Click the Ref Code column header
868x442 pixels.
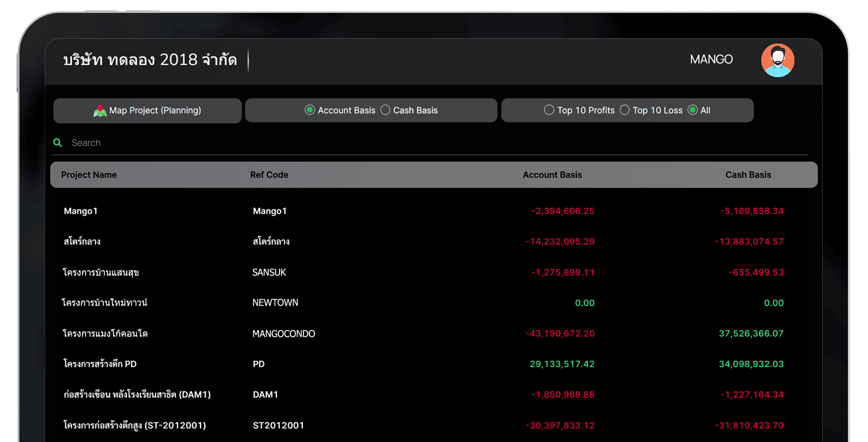pos(269,175)
